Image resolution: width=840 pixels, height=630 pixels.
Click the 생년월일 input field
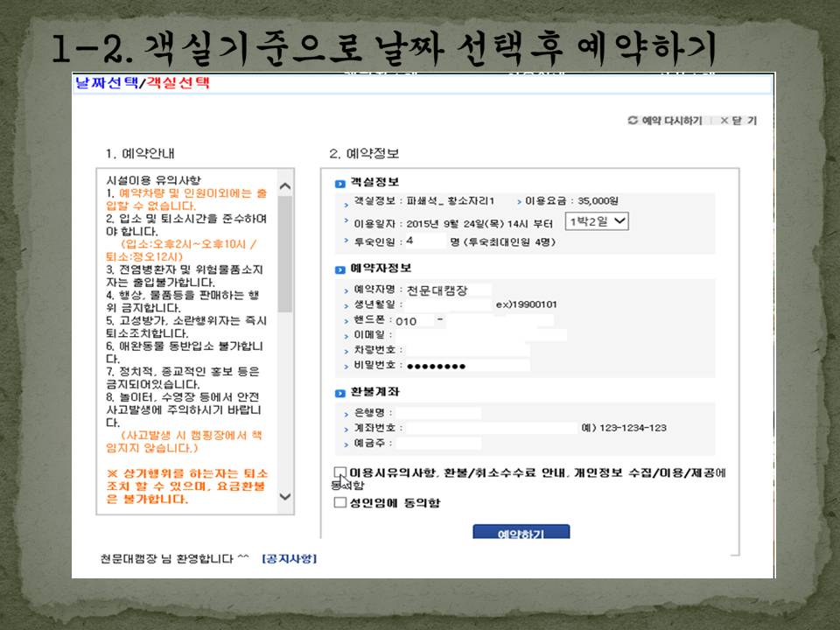click(x=446, y=305)
